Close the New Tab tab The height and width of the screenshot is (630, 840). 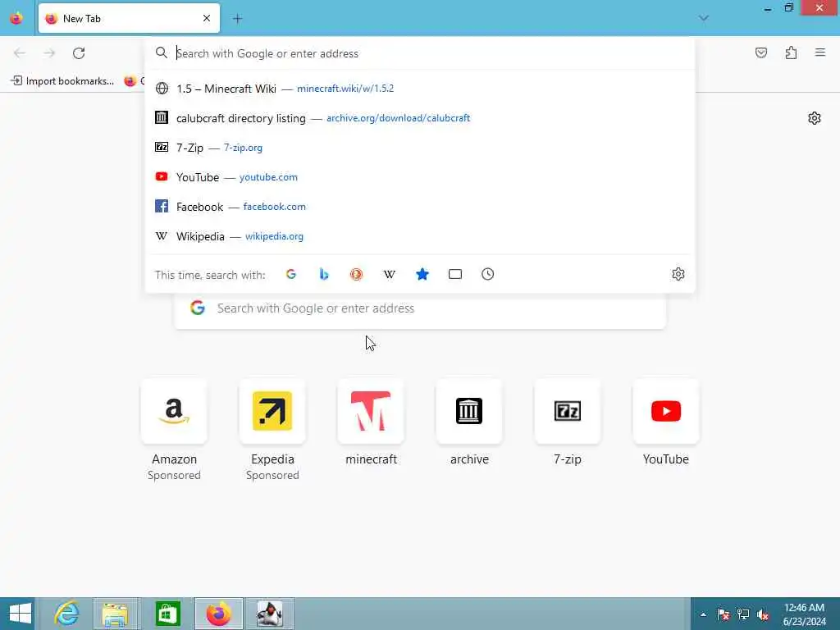[206, 18]
